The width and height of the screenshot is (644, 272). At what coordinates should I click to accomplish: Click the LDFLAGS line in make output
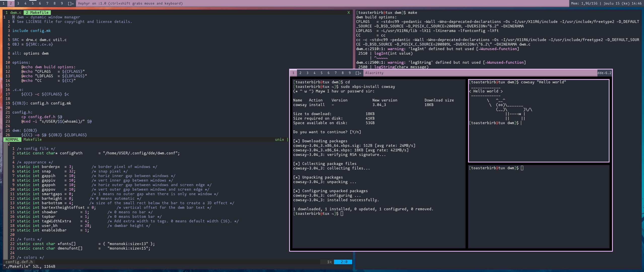click(427, 31)
